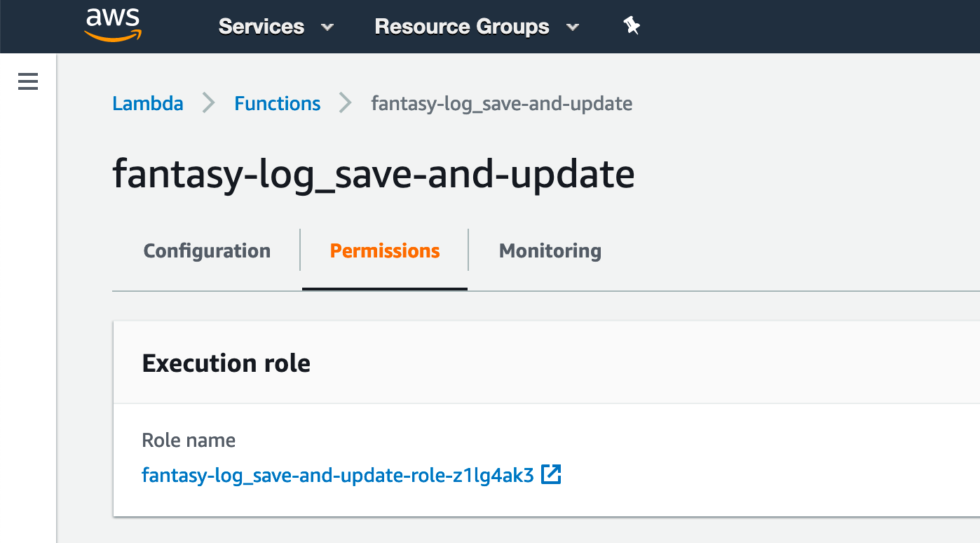This screenshot has width=980, height=543.
Task: Click the AWS logo home icon
Action: [x=113, y=25]
